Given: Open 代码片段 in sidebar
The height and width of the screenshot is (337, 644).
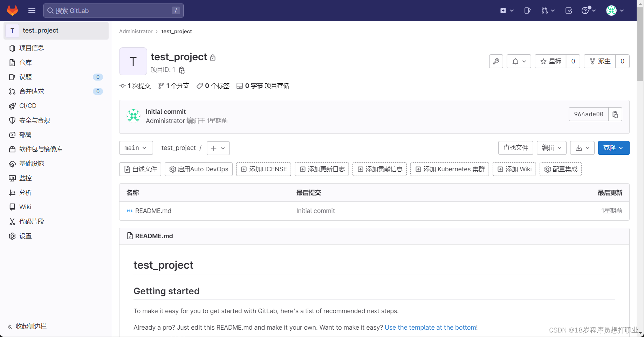Looking at the screenshot, I should click(56, 221).
